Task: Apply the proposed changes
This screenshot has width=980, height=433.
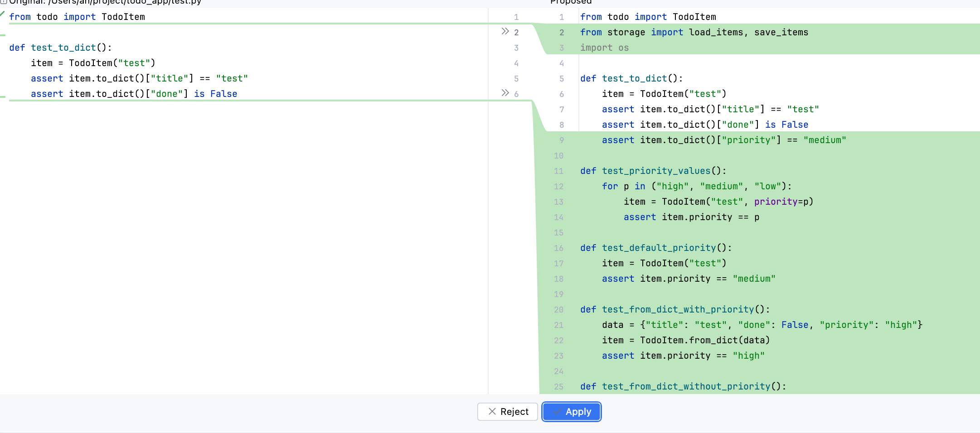Action: (x=571, y=411)
